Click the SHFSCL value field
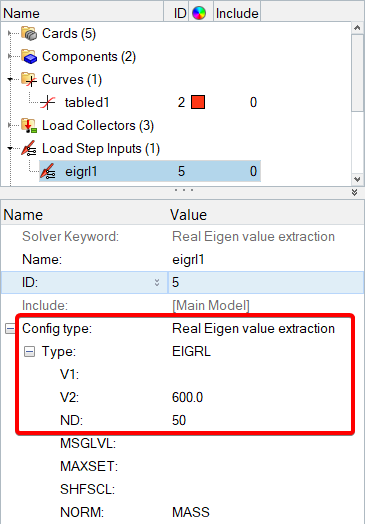365x524 pixels. [266, 490]
